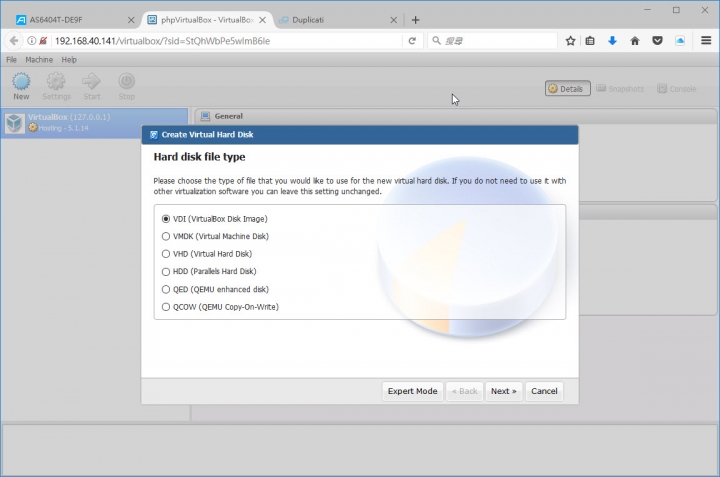The image size is (720, 477).
Task: Click the Create Virtual Hard Disk title
Action: pyautogui.click(x=207, y=135)
